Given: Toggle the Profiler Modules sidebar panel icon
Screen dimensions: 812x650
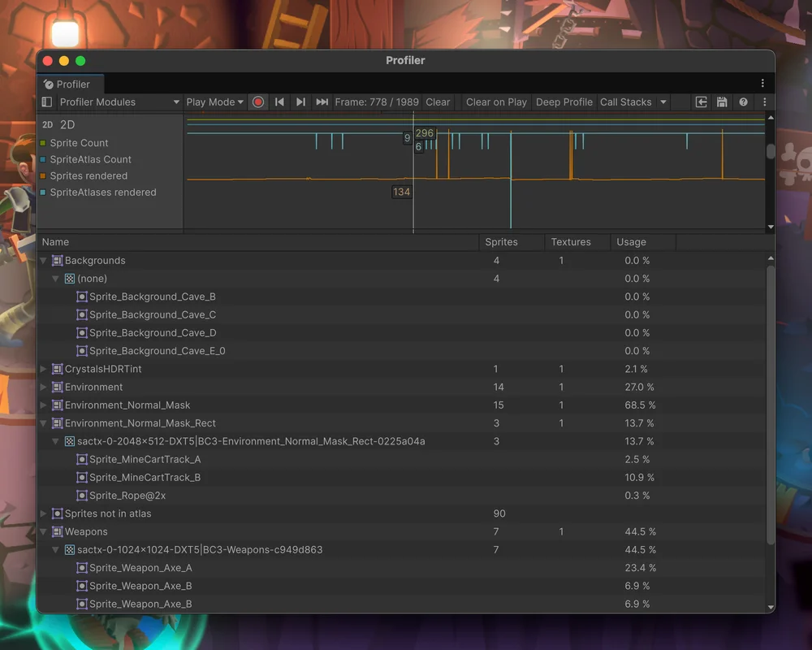Looking at the screenshot, I should coord(47,102).
